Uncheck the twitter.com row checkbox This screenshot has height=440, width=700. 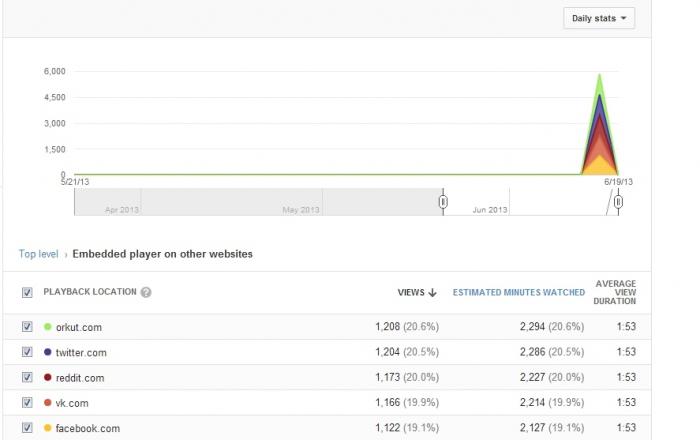coord(27,352)
